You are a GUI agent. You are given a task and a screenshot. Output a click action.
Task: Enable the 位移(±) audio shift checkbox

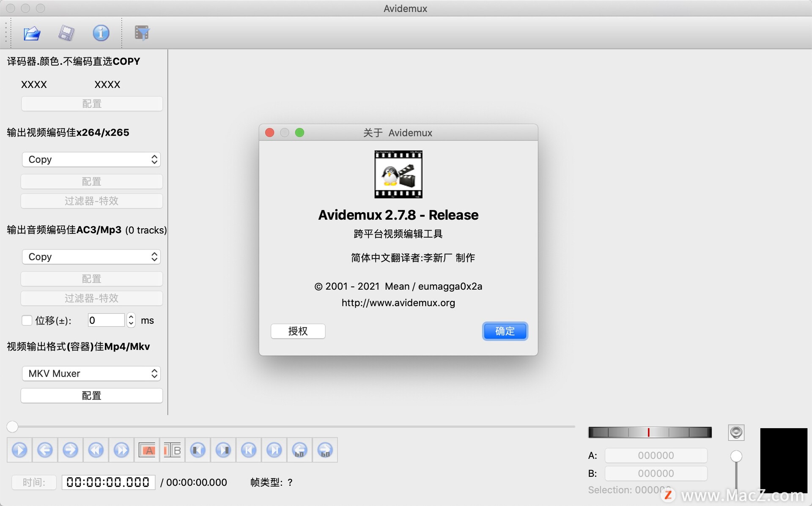click(x=27, y=320)
